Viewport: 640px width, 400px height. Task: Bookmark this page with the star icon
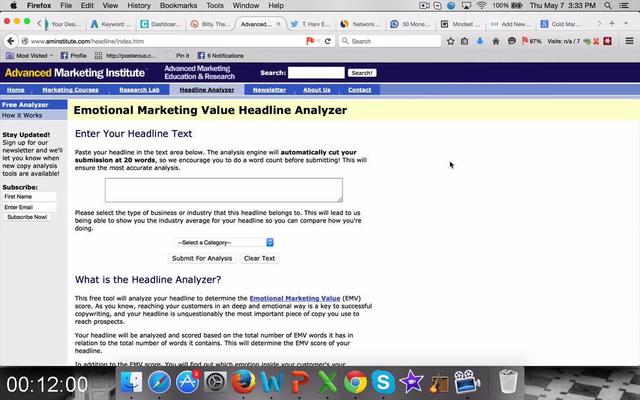pos(451,41)
